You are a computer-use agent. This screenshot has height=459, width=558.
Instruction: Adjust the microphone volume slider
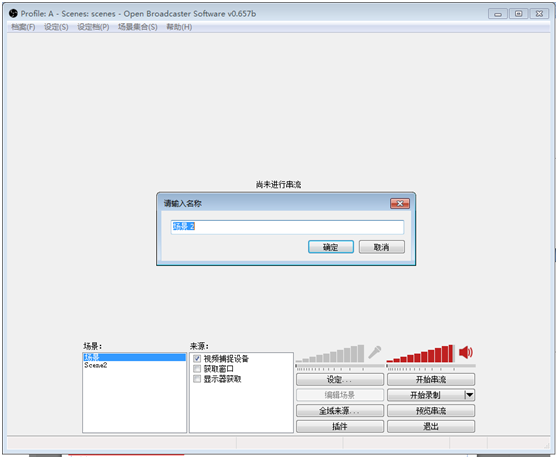tap(340, 366)
